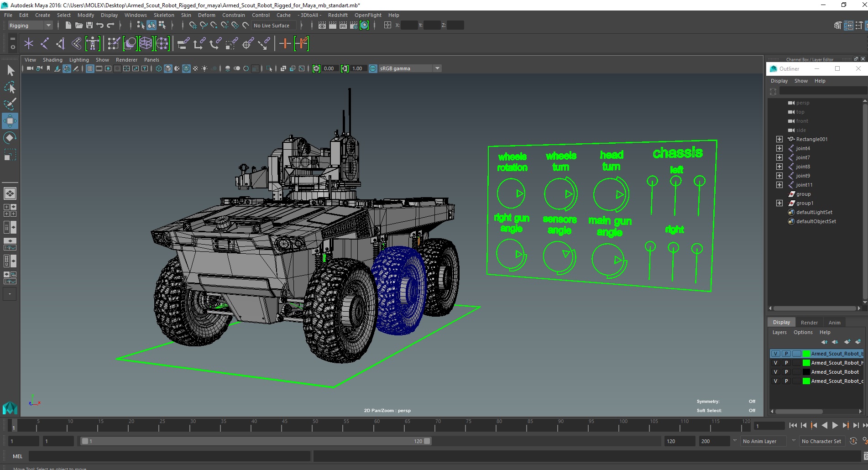Click the MEL script language button
The image size is (868, 470).
[x=17, y=456]
